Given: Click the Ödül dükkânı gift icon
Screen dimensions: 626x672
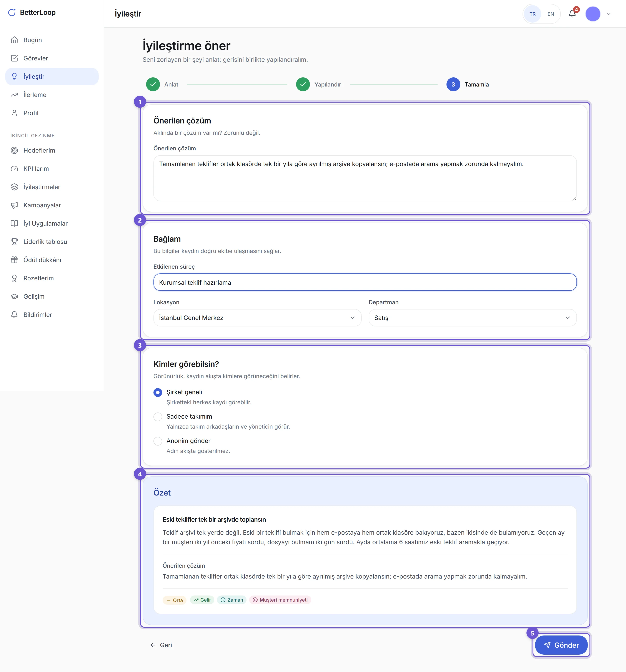Looking at the screenshot, I should click(x=14, y=260).
